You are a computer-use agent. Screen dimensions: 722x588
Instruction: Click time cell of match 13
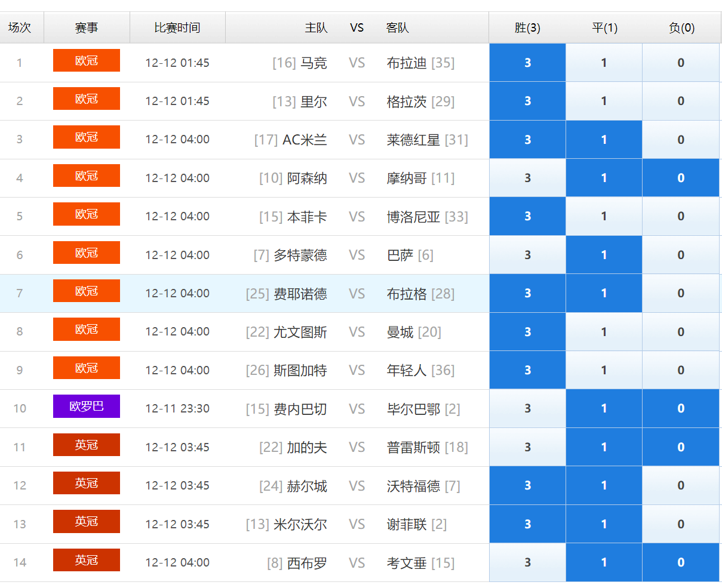pos(177,524)
